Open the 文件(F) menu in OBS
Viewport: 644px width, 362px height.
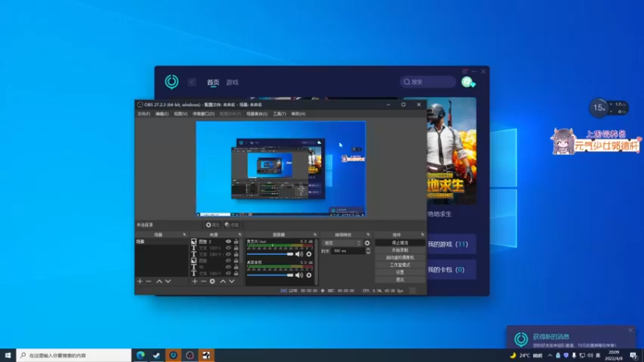[144, 113]
